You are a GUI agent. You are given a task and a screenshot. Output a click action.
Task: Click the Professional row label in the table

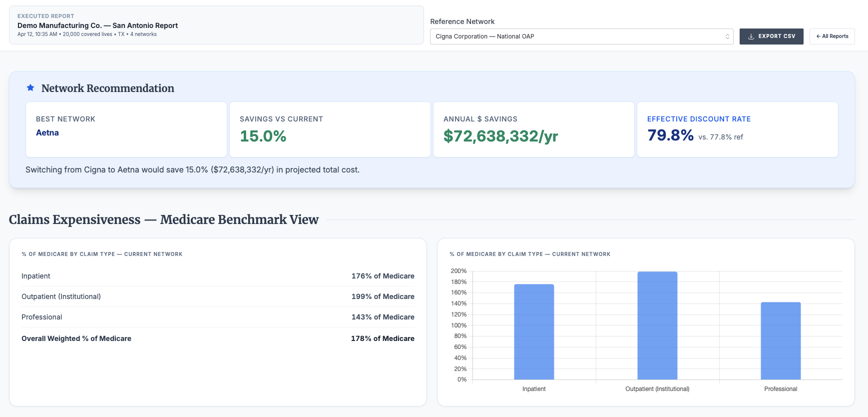(x=42, y=317)
